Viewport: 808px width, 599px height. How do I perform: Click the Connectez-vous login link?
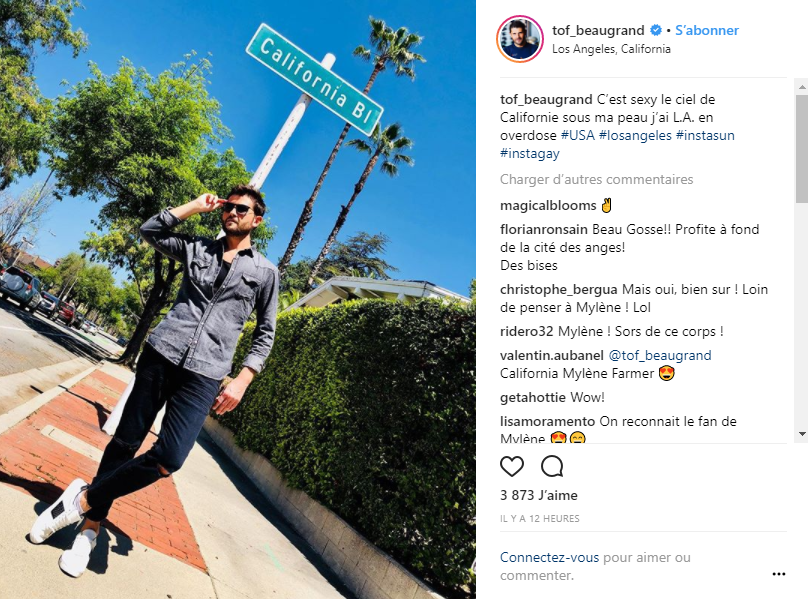coord(549,558)
